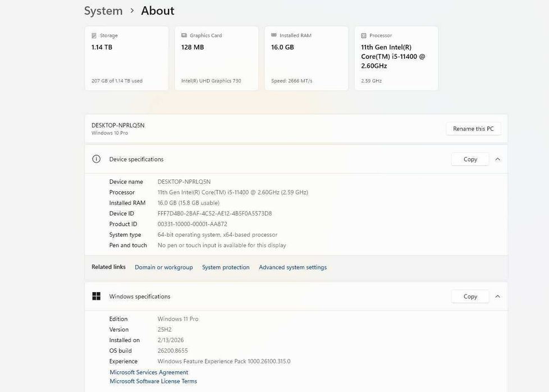Screen dimensions: 549x392
Task: Click the Windows Feature Experience Pack value
Action: (x=224, y=361)
